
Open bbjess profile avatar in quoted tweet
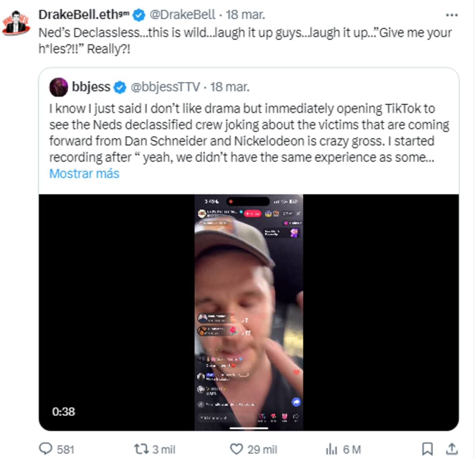click(58, 87)
